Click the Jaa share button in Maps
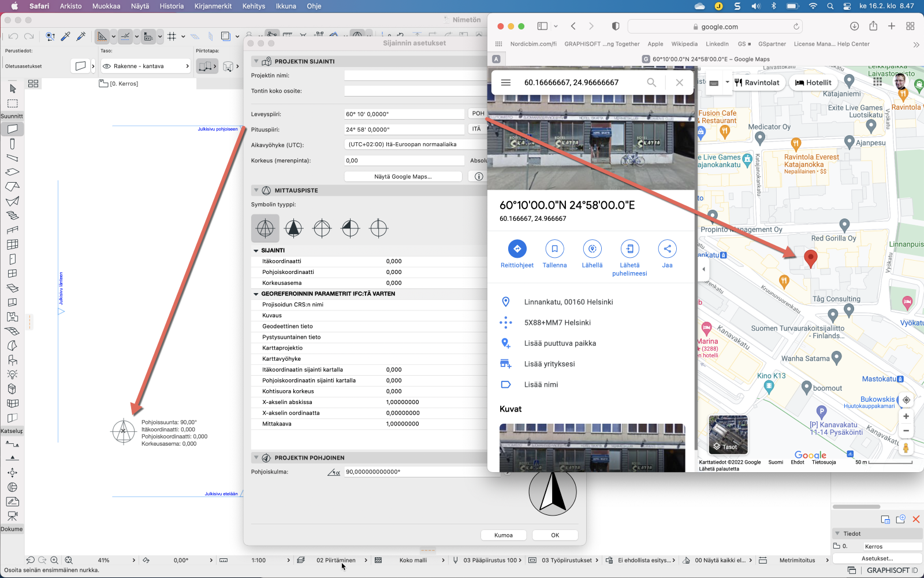Image resolution: width=924 pixels, height=578 pixels. (x=667, y=254)
